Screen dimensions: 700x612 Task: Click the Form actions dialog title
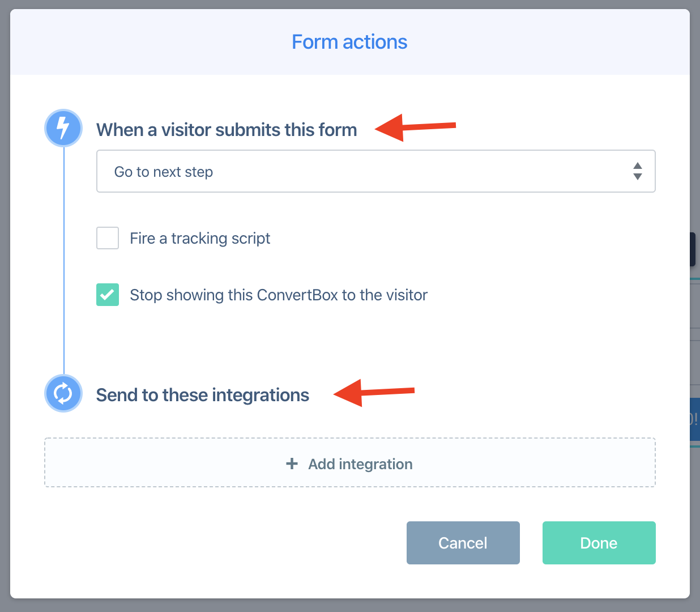click(x=349, y=42)
